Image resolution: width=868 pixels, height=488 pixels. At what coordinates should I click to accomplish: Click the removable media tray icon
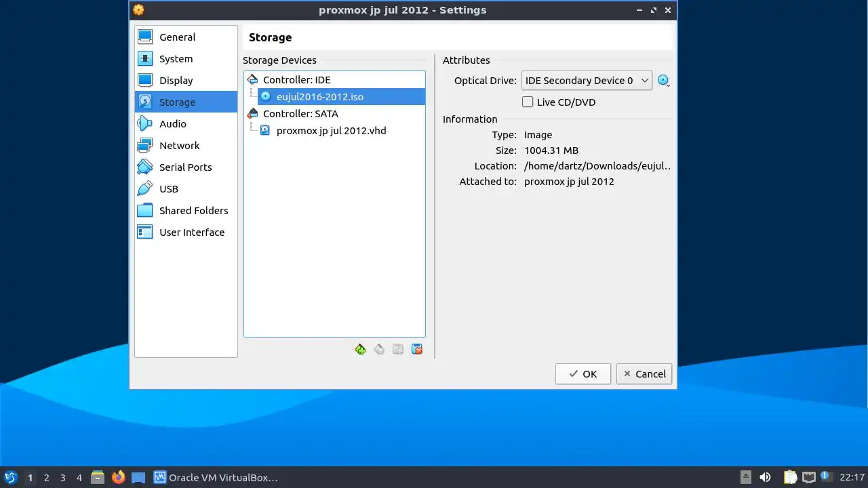[x=746, y=477]
